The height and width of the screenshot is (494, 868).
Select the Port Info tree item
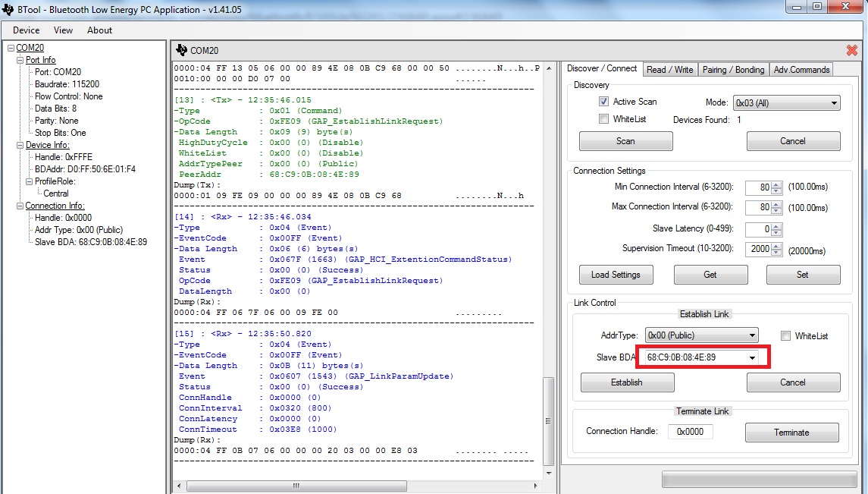(40, 60)
